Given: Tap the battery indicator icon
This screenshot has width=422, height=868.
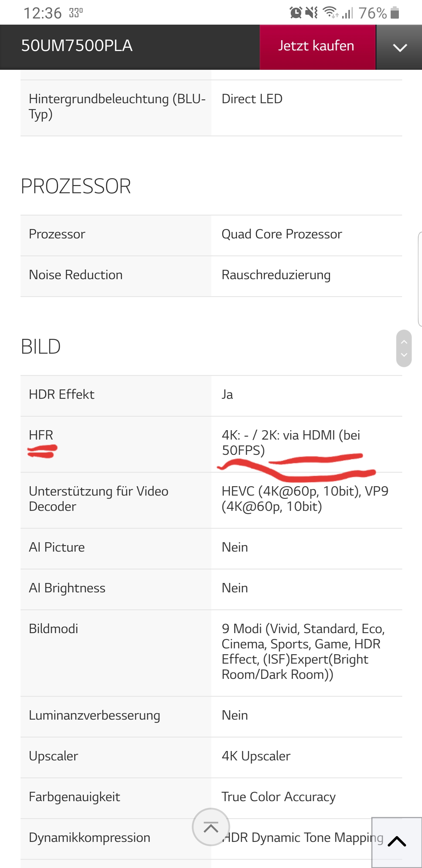Looking at the screenshot, I should coord(395,13).
